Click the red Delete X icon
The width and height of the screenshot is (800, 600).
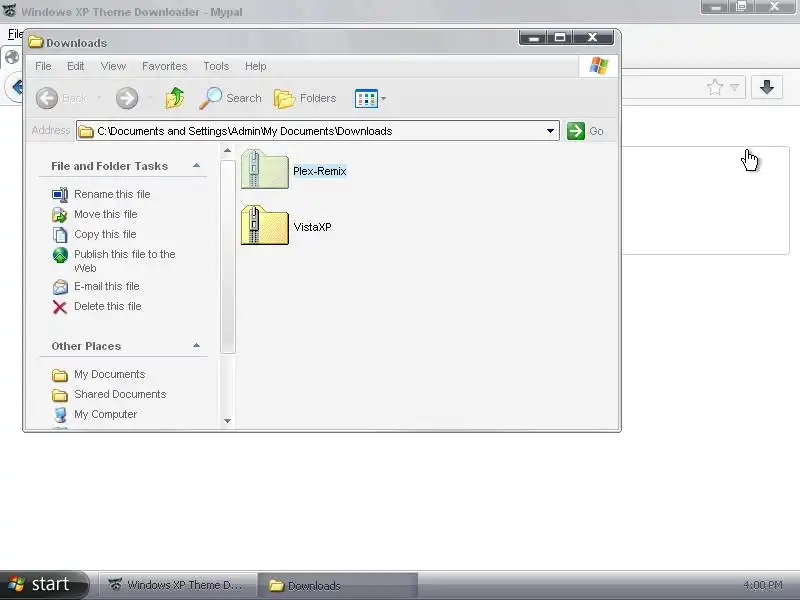coord(60,307)
